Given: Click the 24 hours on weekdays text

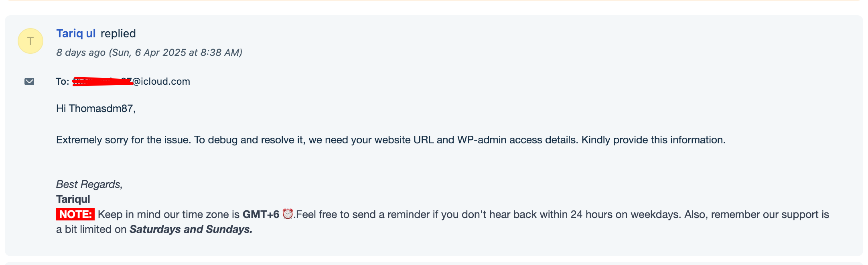Looking at the screenshot, I should tap(625, 214).
